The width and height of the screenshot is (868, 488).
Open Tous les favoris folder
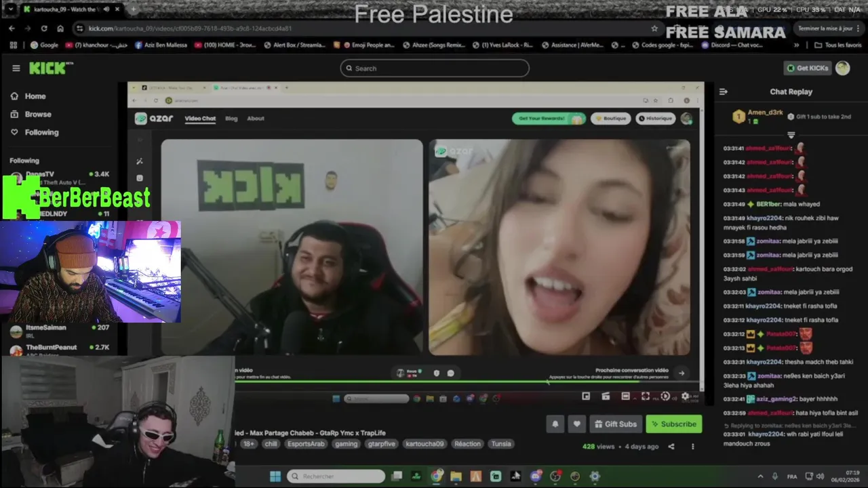(837, 45)
